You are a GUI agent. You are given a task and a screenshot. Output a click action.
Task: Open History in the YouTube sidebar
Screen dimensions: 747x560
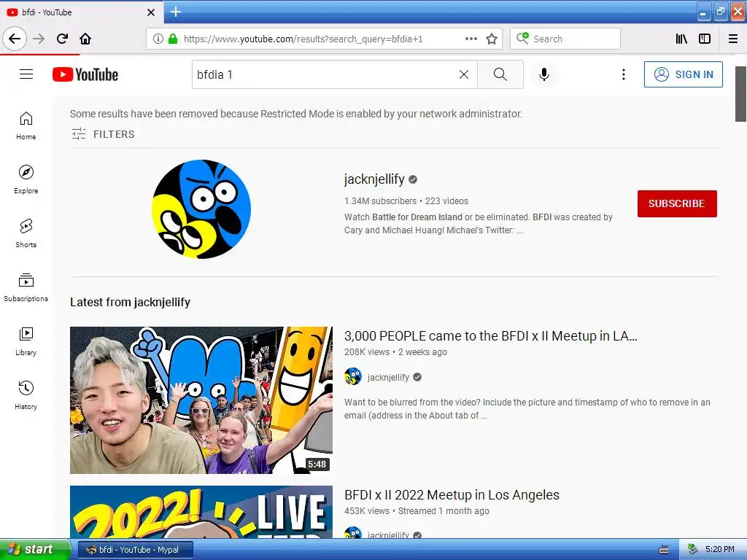tap(26, 395)
